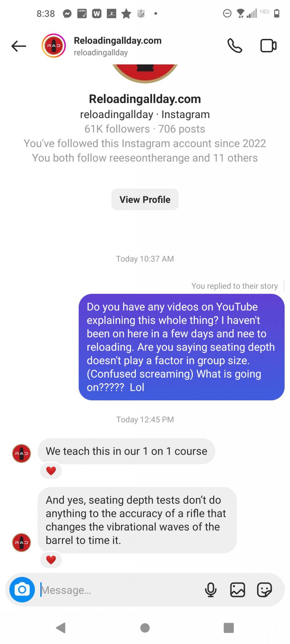
Task: Start an audio call with Reloadingallday
Action: (x=235, y=46)
